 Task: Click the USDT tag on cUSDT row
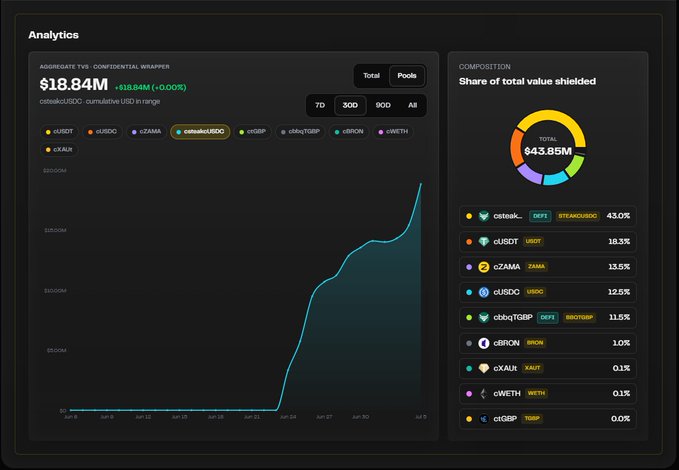click(x=533, y=241)
